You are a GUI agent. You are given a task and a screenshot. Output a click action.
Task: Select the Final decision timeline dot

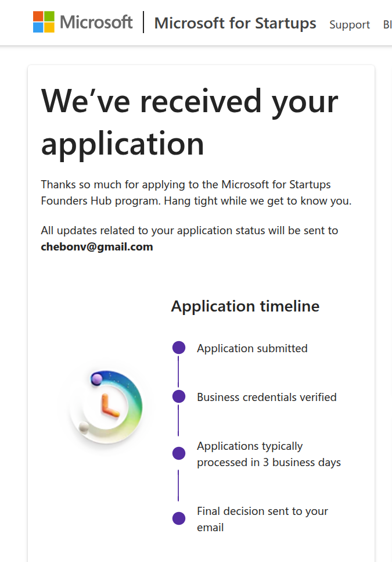(179, 518)
